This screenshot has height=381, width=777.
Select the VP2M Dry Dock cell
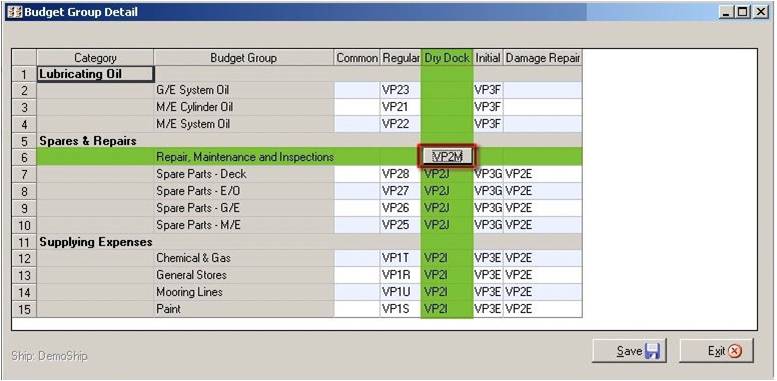point(447,157)
